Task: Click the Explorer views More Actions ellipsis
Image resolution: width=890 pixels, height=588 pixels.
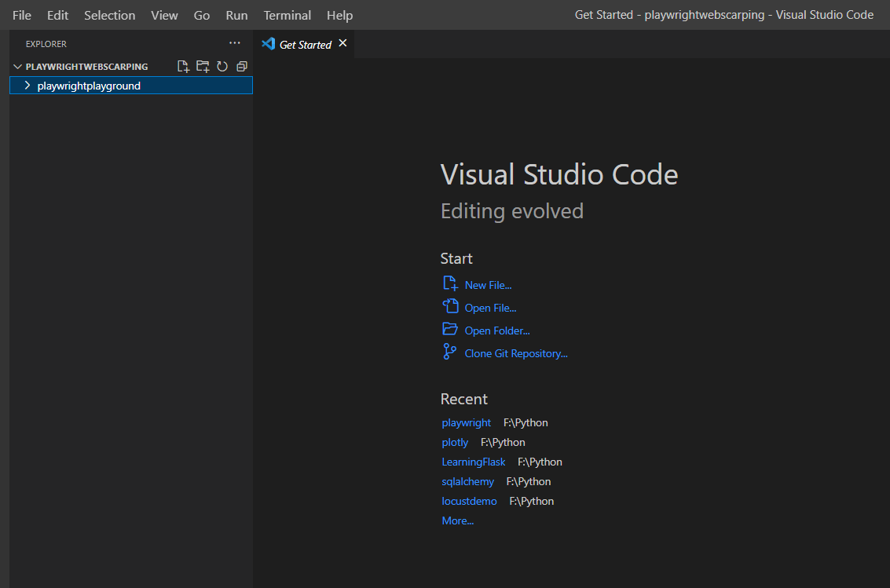Action: click(234, 43)
